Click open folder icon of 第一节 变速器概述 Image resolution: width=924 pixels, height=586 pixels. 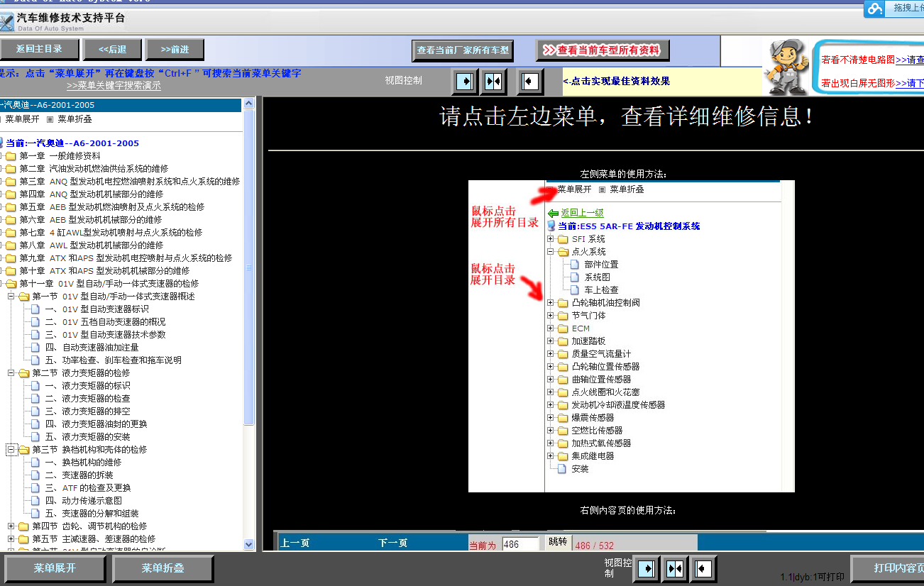click(23, 297)
